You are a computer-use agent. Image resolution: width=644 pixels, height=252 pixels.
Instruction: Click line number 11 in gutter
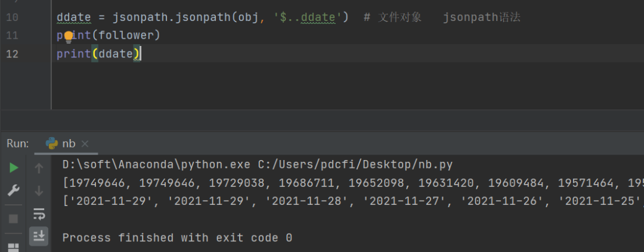click(x=13, y=35)
